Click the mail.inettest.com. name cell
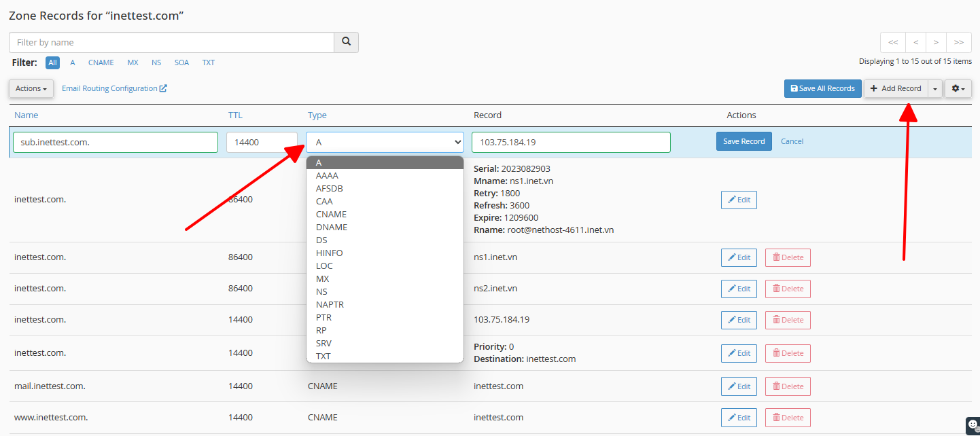This screenshot has height=436, width=980. [50, 386]
